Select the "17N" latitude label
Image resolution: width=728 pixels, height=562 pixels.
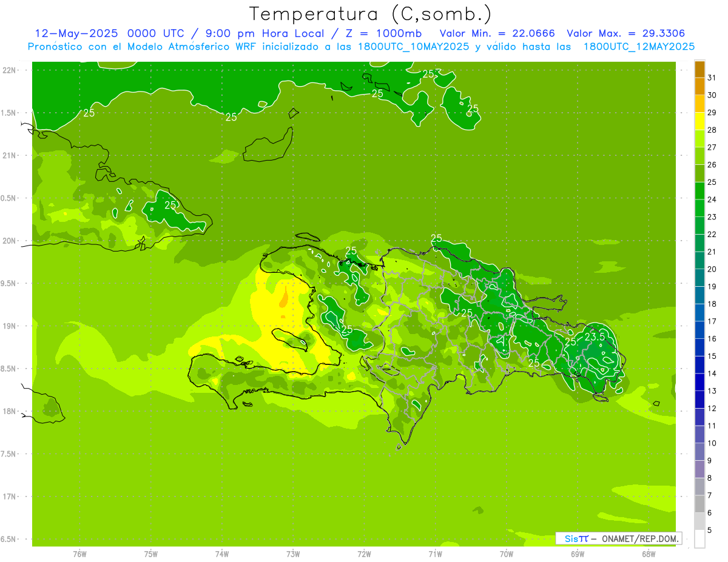[9, 497]
